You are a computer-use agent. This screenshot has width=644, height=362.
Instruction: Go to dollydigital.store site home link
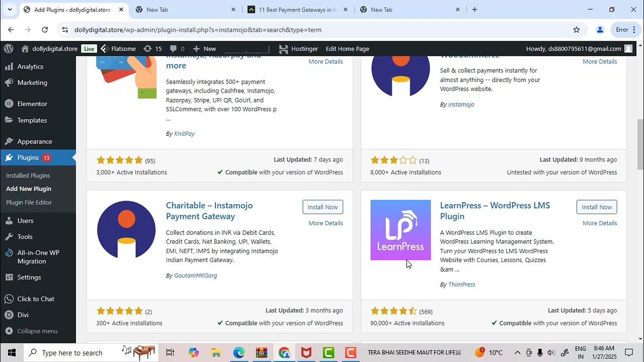pos(49,49)
